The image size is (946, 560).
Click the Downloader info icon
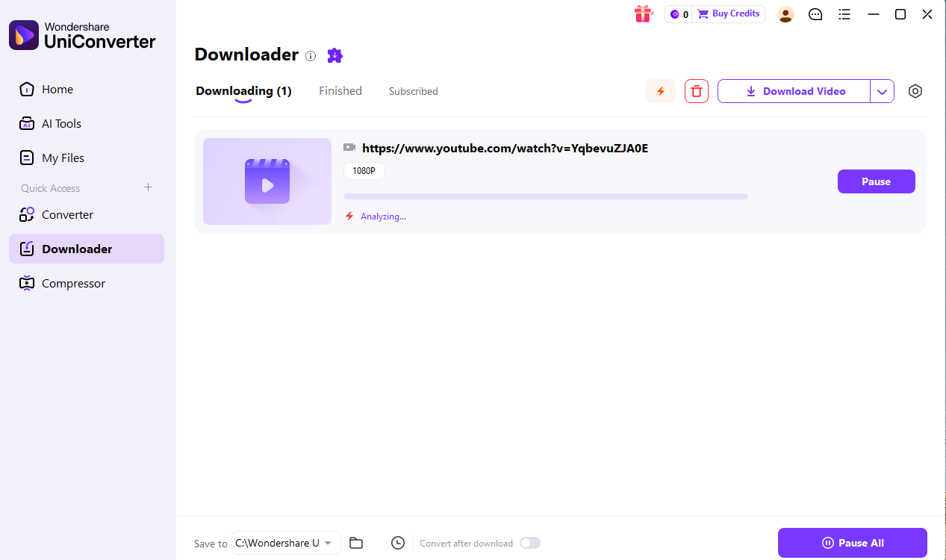coord(311,56)
